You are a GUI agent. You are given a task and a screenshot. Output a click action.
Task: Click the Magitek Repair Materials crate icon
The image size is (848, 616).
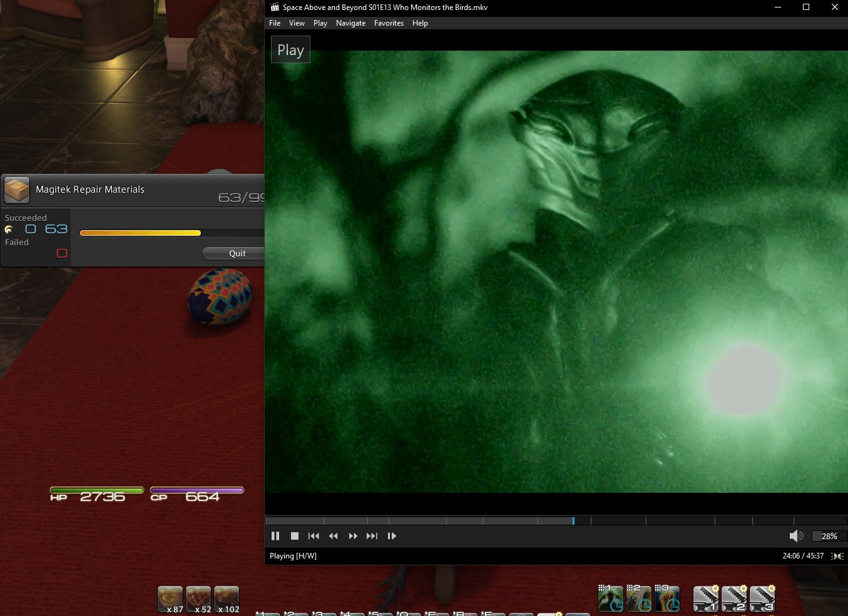17,190
